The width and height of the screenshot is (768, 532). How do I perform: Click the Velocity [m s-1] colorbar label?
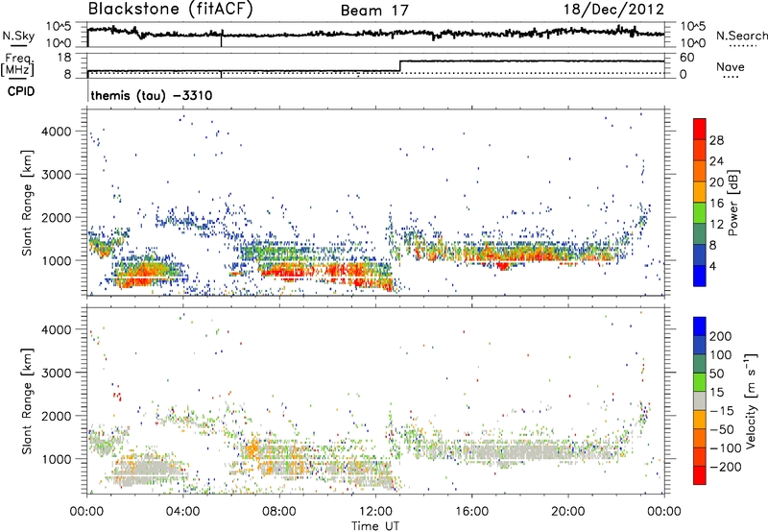(751, 400)
